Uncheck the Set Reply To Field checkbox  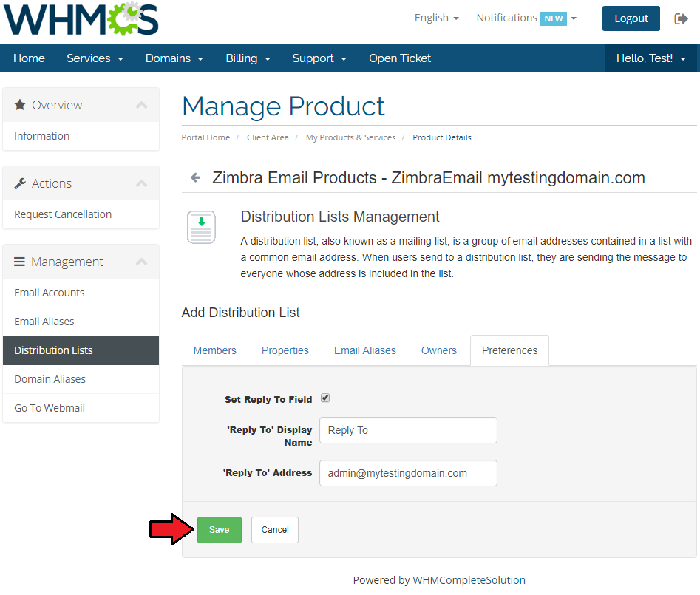pos(325,398)
